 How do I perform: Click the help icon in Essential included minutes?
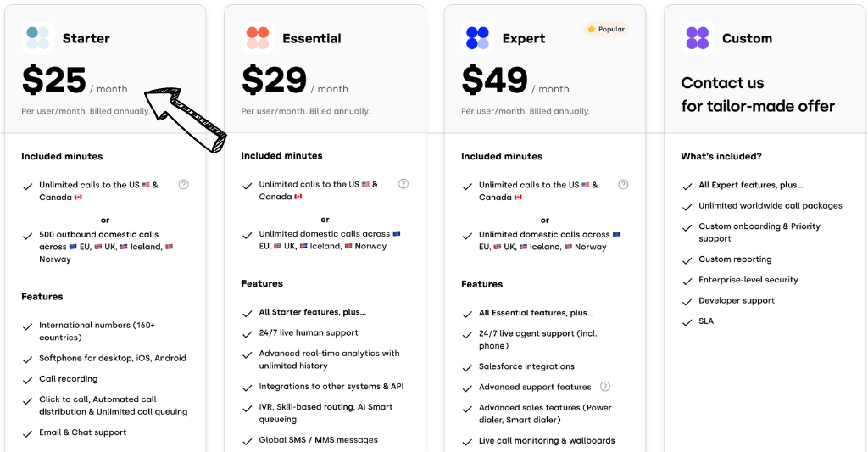(403, 183)
